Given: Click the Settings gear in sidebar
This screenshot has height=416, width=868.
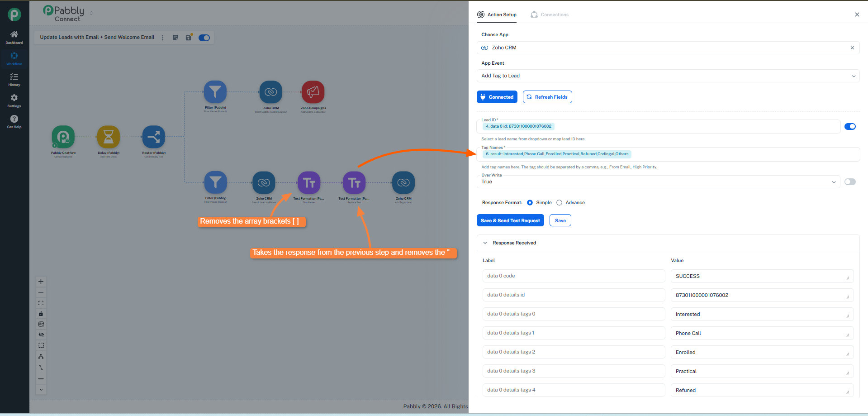Looking at the screenshot, I should tap(14, 100).
